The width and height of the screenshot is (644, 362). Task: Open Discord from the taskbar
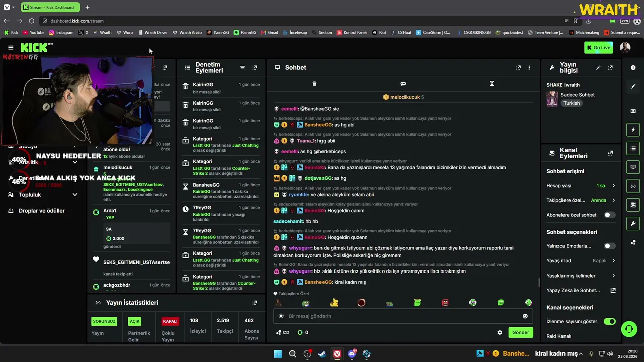[352, 354]
